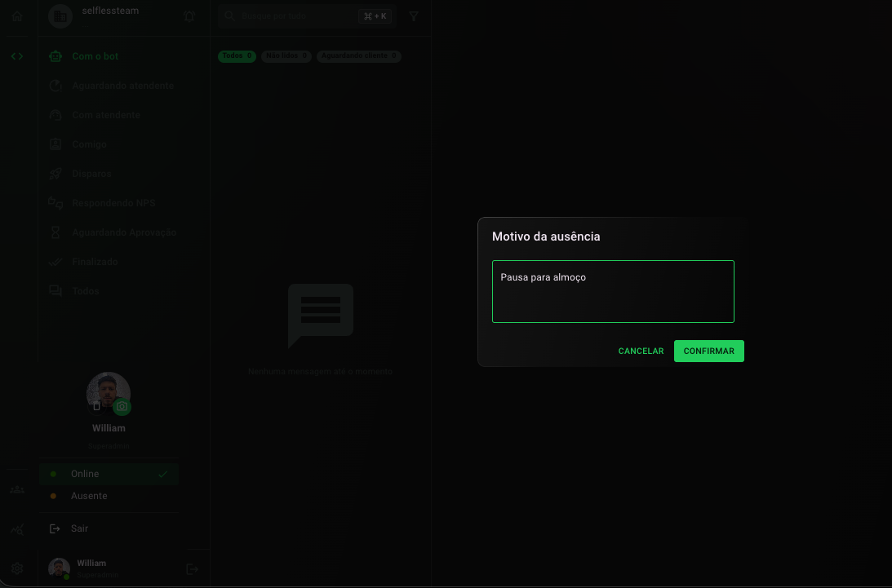
Task: Open the Com o bot menu item
Action: pyautogui.click(x=123, y=56)
